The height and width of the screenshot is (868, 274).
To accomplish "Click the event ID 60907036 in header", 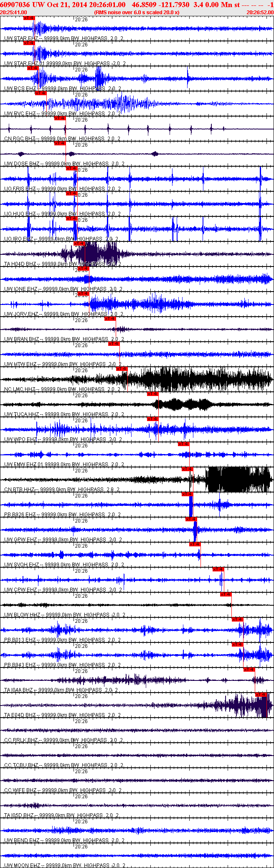I will click(x=15, y=5).
